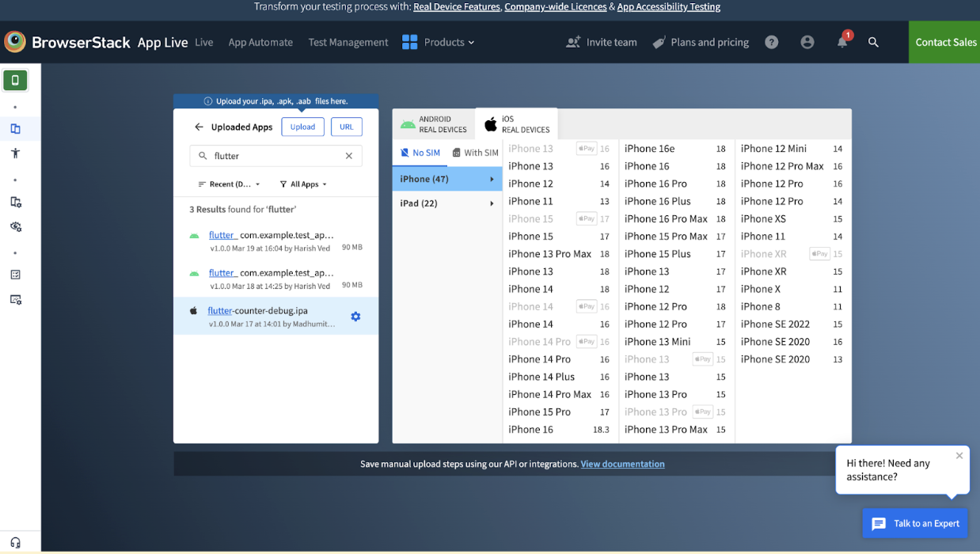Open the Recent sort dropdown
Screen dimensions: 980x554
(x=229, y=184)
